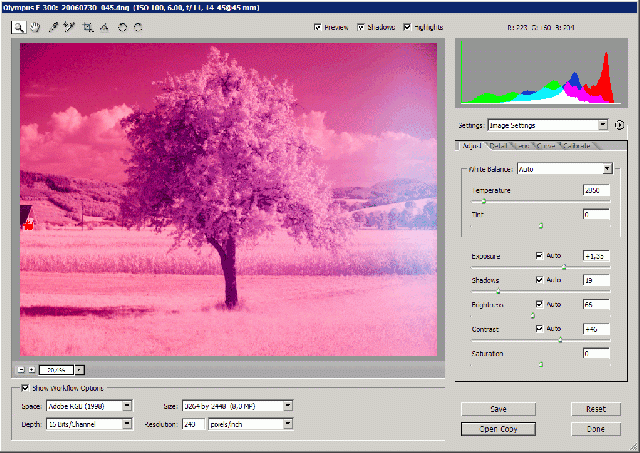Select the Zoom tool
This screenshot has width=640, height=453.
19,27
